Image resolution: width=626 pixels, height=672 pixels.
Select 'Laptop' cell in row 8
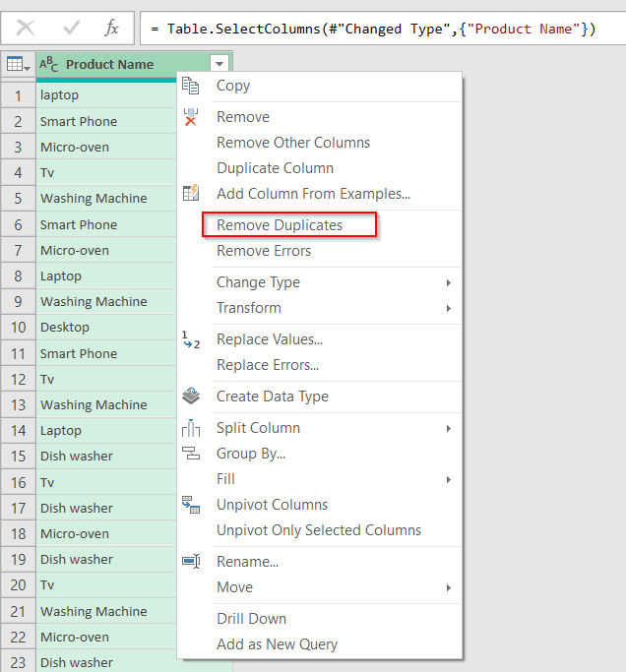106,276
